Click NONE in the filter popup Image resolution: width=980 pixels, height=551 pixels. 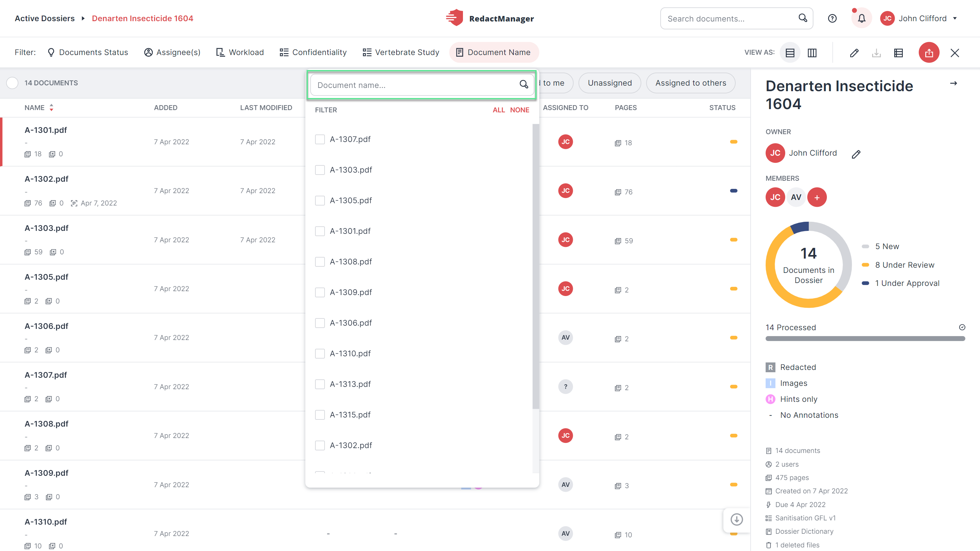coord(519,110)
